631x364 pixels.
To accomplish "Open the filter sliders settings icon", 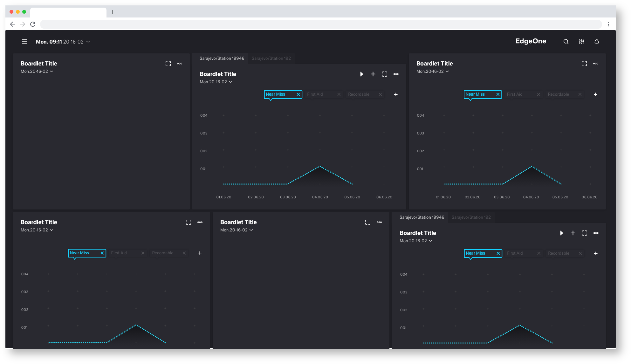I will 581,42.
